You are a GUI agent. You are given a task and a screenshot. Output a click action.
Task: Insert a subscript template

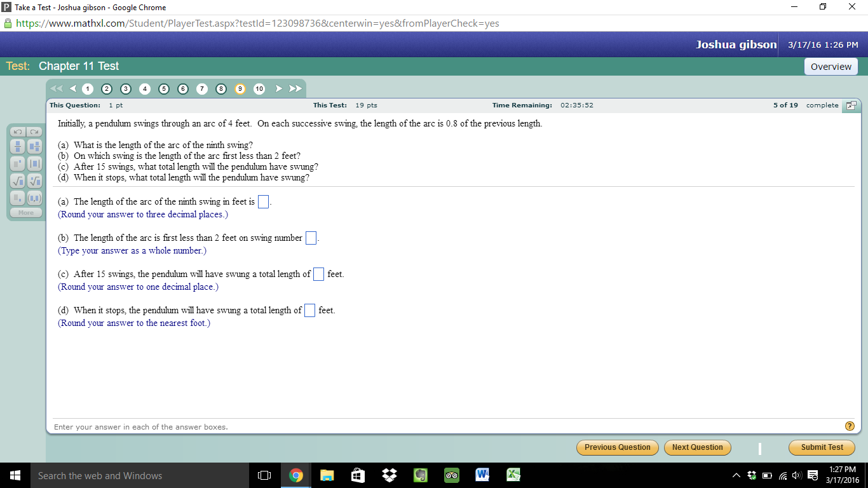click(x=18, y=198)
